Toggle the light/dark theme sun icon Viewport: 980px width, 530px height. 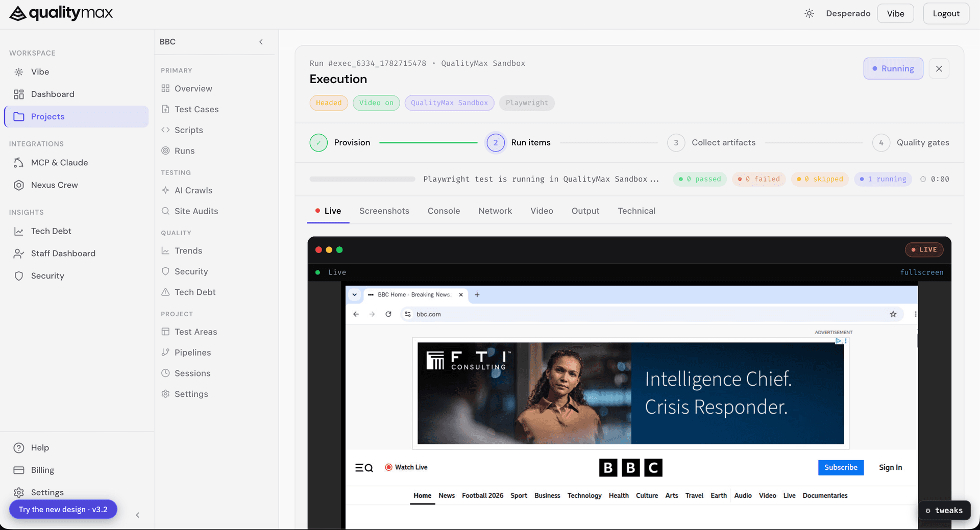pos(809,14)
